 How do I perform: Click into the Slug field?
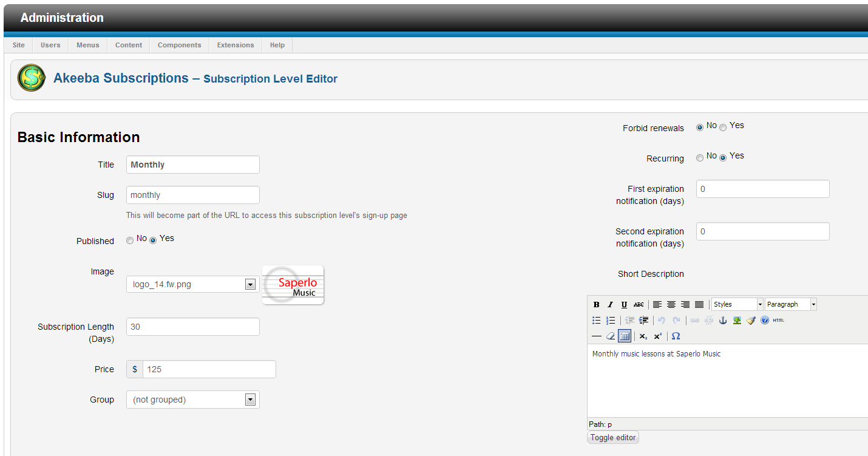point(193,195)
